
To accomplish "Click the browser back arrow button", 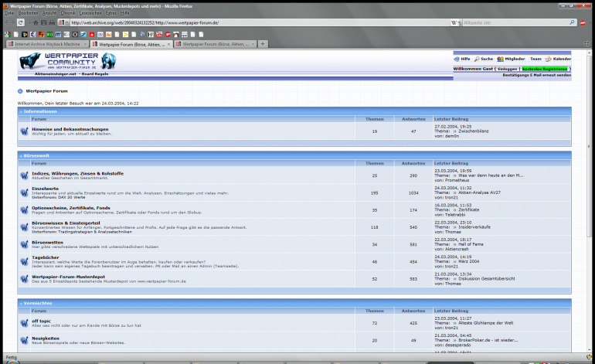I will [6, 22].
